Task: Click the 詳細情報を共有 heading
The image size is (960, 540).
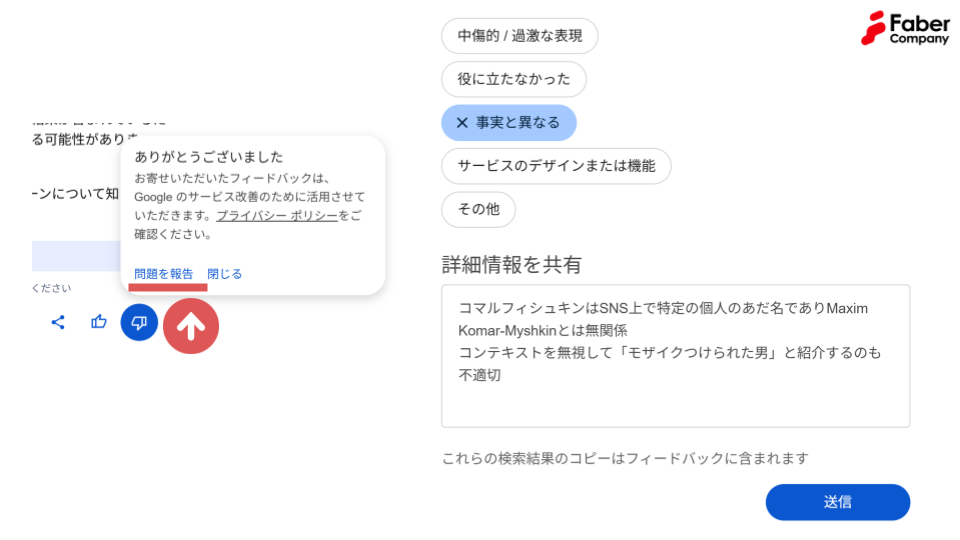Action: [x=511, y=264]
